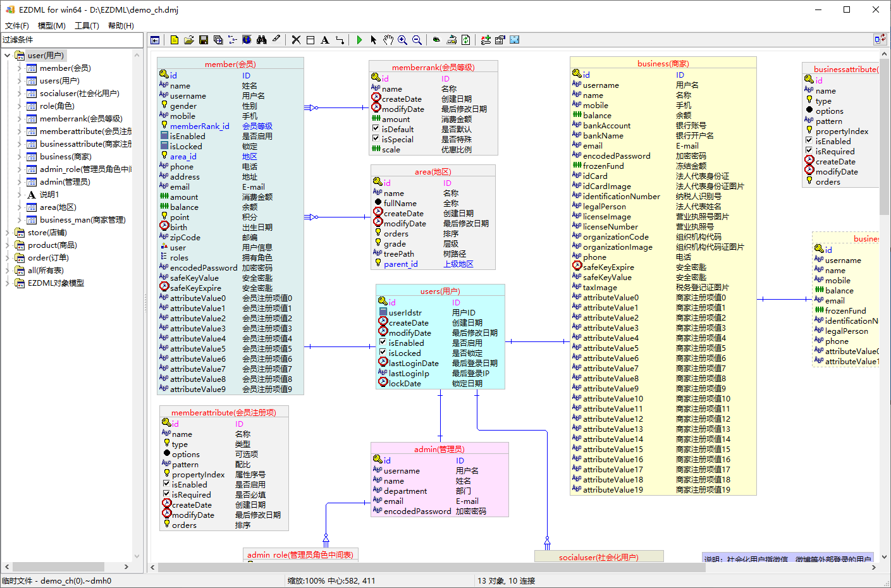Click the settings tools with plus icon
This screenshot has width=891, height=588.
(486, 40)
